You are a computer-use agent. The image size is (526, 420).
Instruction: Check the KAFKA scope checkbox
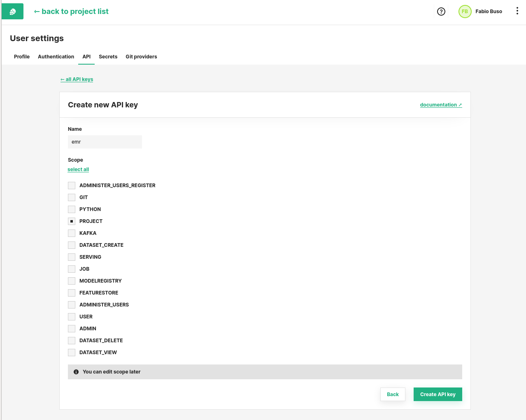(x=71, y=233)
